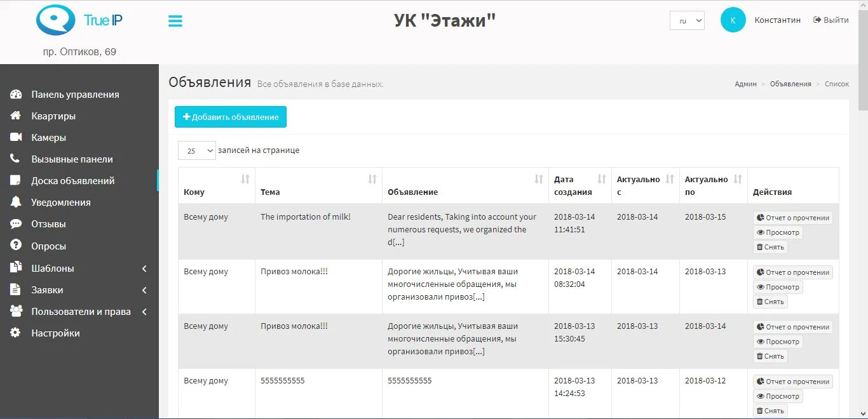Click the Уведомления bell icon

16,202
